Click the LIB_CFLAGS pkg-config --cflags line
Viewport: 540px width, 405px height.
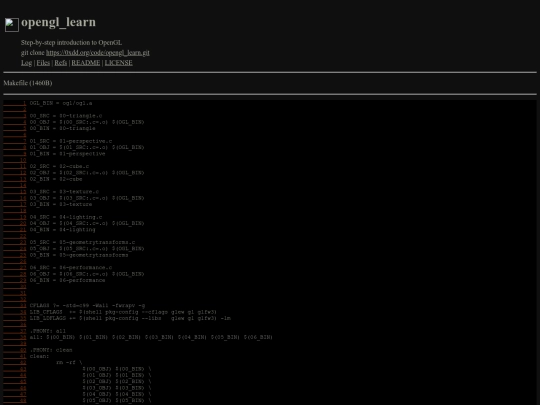123,312
